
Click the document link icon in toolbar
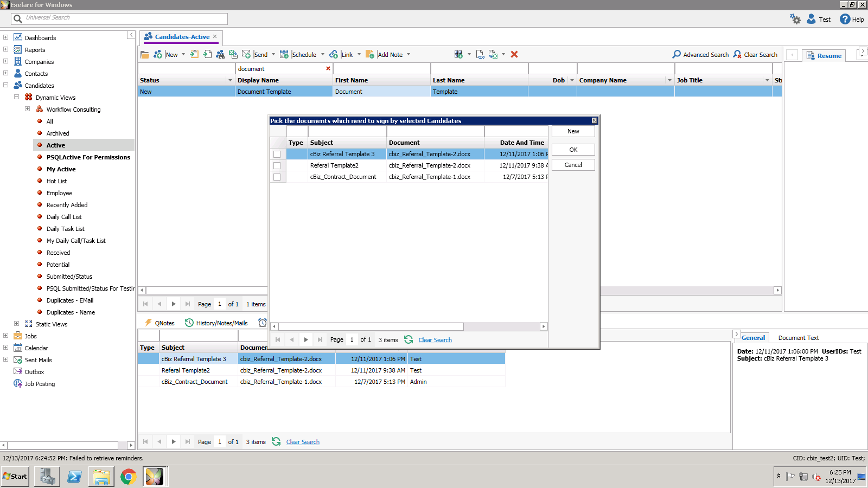coord(480,54)
